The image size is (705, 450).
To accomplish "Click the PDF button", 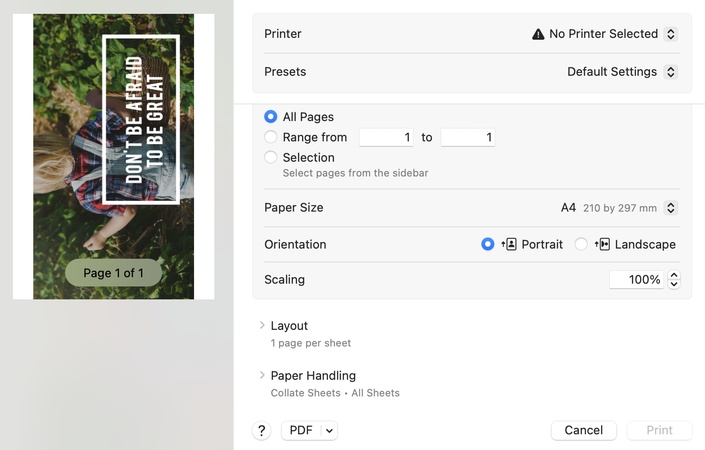I will point(301,430).
